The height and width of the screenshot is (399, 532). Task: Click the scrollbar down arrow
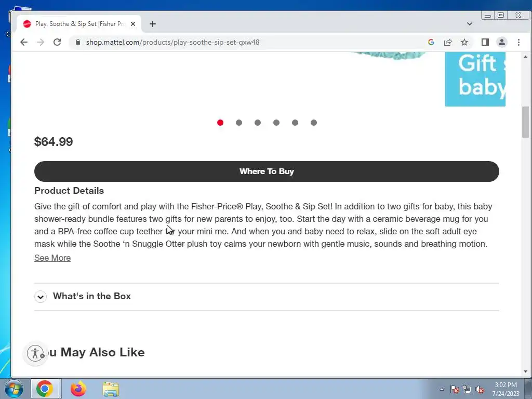click(526, 371)
